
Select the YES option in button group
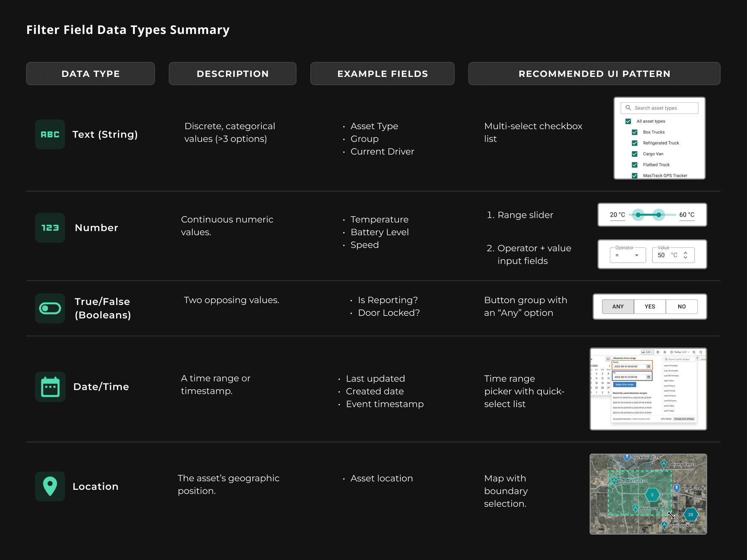click(x=650, y=307)
